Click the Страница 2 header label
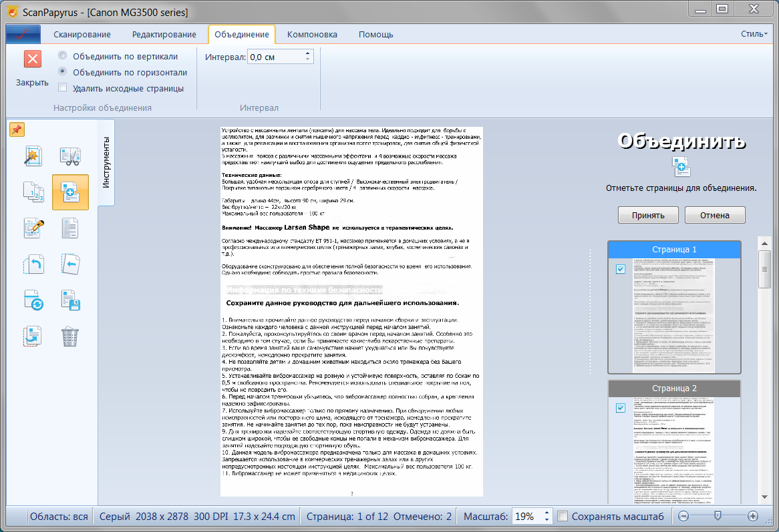Viewport: 779px width, 532px height. tap(674, 388)
